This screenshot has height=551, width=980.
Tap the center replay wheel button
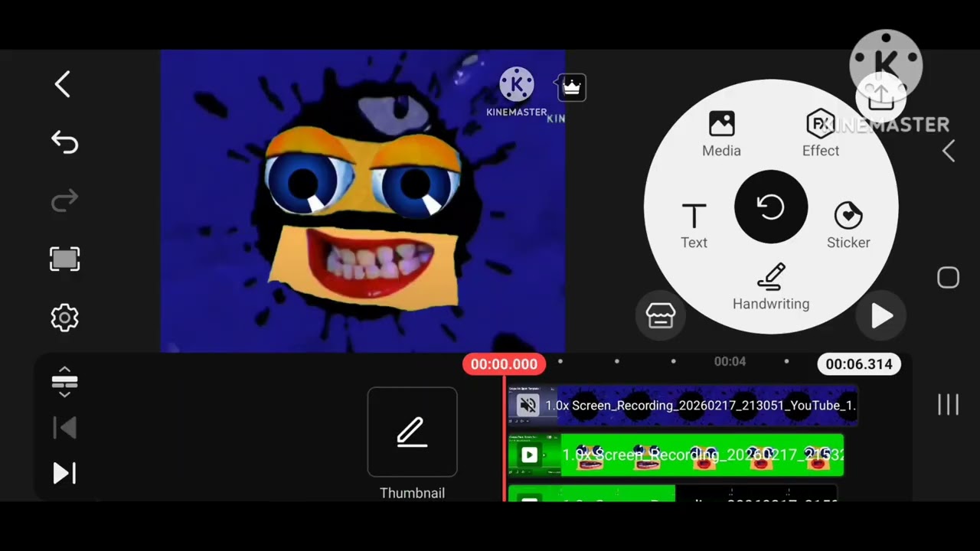[771, 207]
